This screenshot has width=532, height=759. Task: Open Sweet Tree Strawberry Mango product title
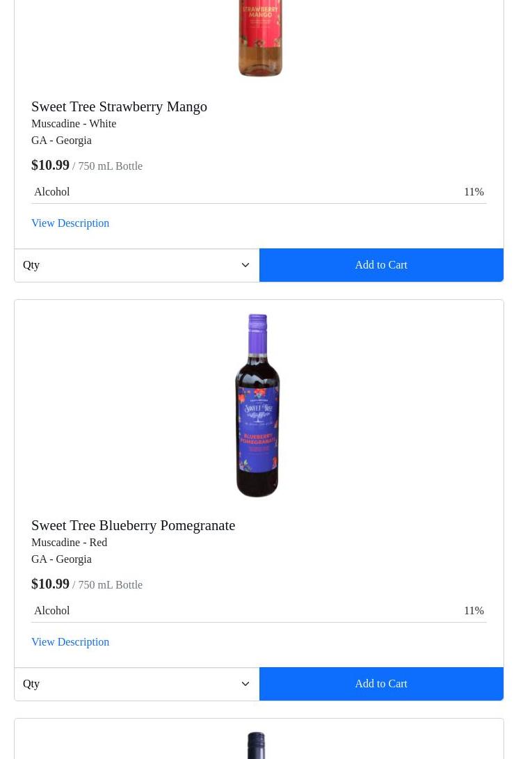click(119, 106)
